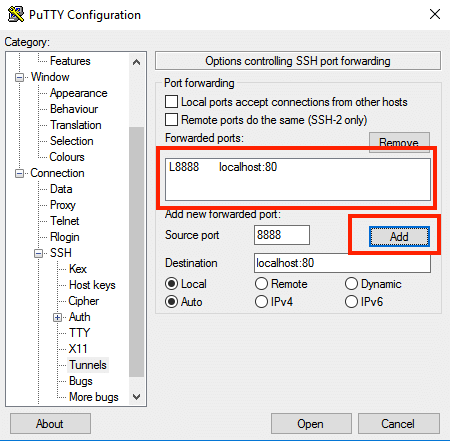Image resolution: width=450 pixels, height=441 pixels.
Task: Expand the Auth tree node
Action: [x=58, y=317]
